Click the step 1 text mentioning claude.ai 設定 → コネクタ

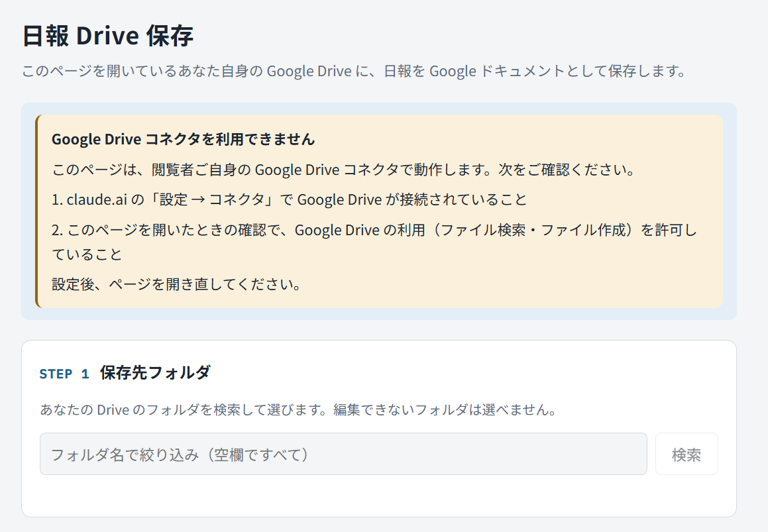point(289,199)
